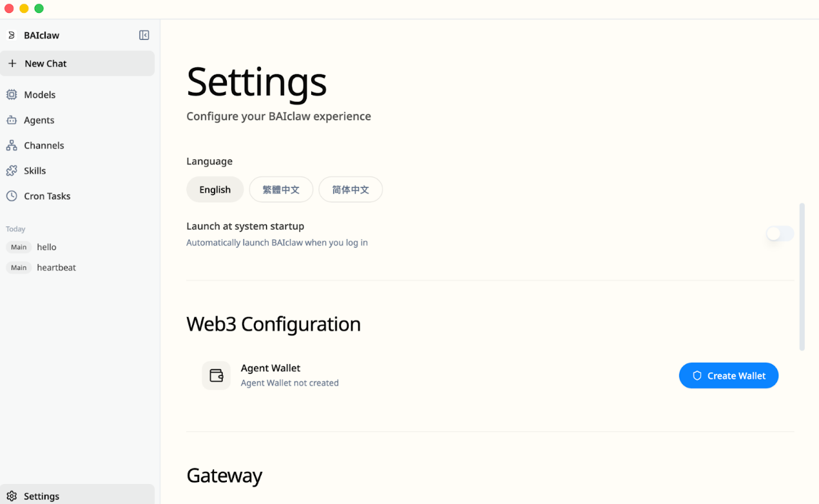The height and width of the screenshot is (504, 819).
Task: Enable Launch at system startup toggle
Action: [780, 234]
